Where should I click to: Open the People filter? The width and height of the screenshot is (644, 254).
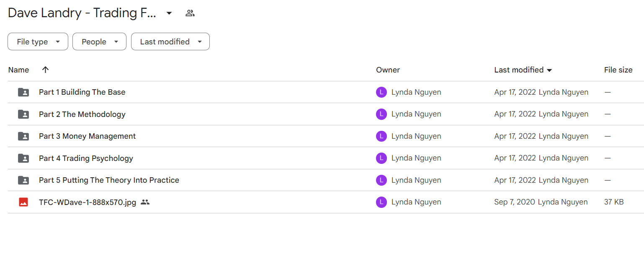tap(99, 41)
